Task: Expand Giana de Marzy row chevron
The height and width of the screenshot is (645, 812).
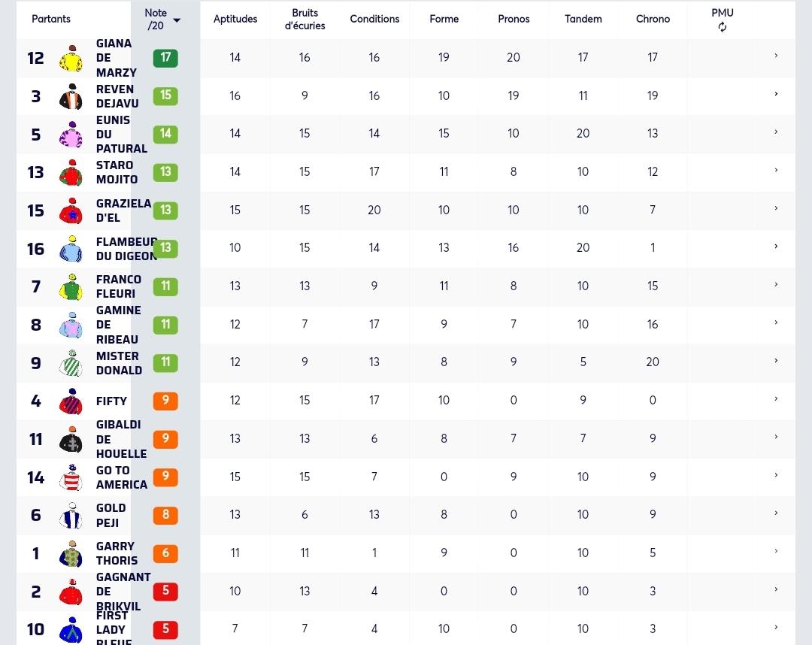Action: point(776,56)
